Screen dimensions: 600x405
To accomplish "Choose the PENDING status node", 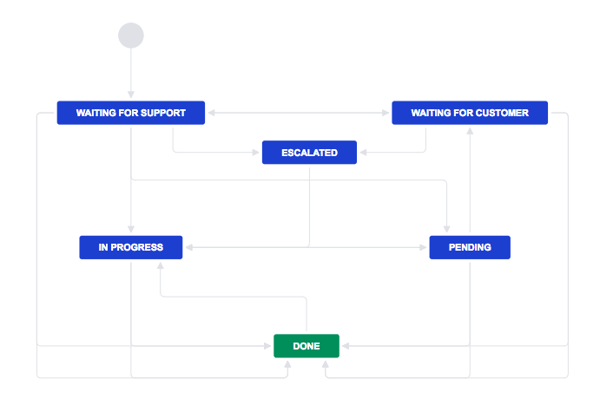I will (469, 247).
